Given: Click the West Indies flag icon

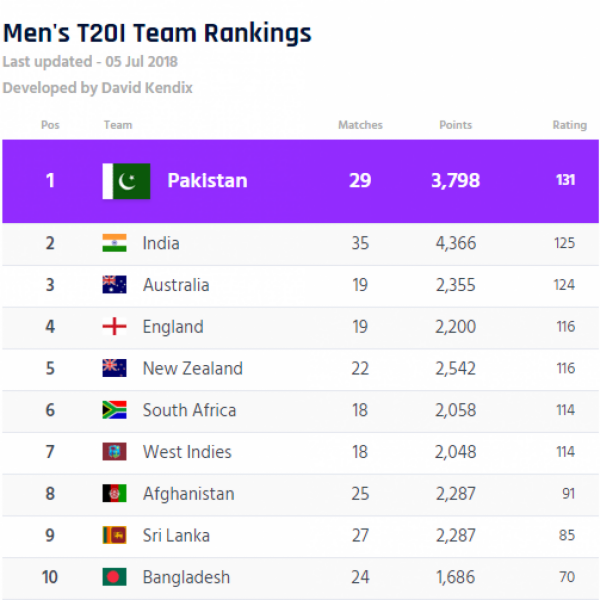Looking at the screenshot, I should pos(114,452).
